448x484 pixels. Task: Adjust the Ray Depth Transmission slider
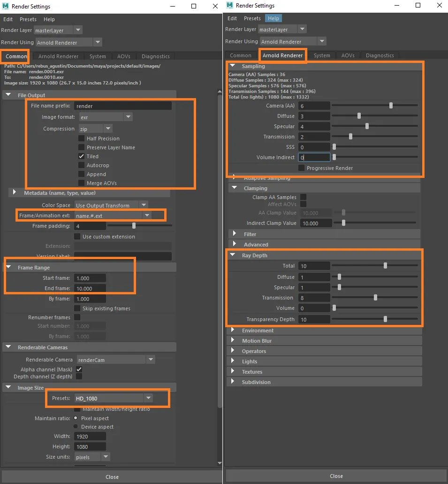tap(374, 298)
